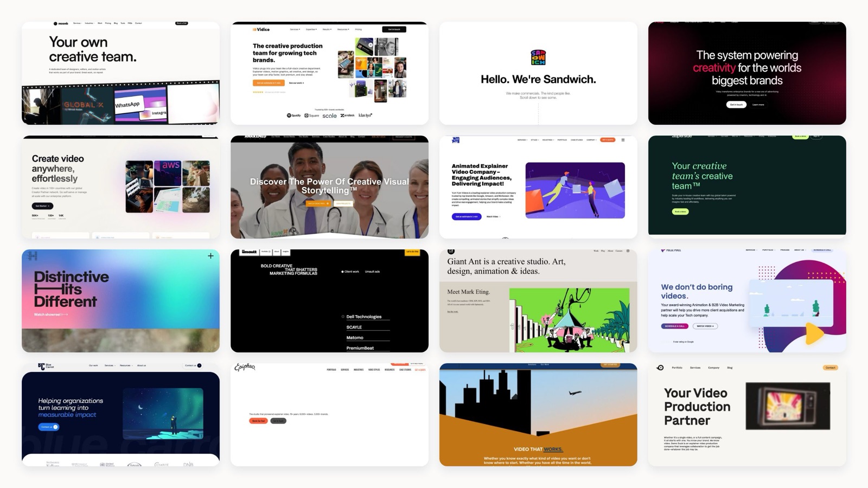Expand Blue Carrot Resources dropdown
Screen dimensions: 868x488
point(126,365)
